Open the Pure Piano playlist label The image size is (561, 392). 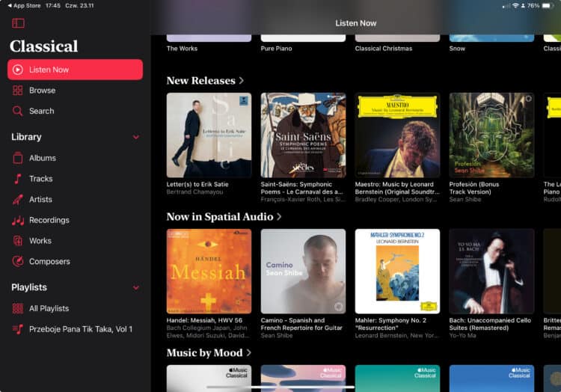(276, 49)
